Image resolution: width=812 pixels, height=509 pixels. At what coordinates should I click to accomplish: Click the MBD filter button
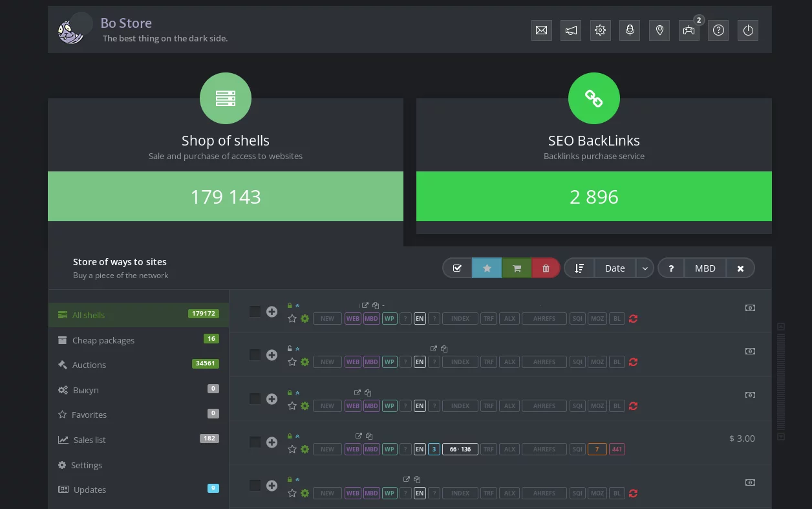(x=705, y=268)
